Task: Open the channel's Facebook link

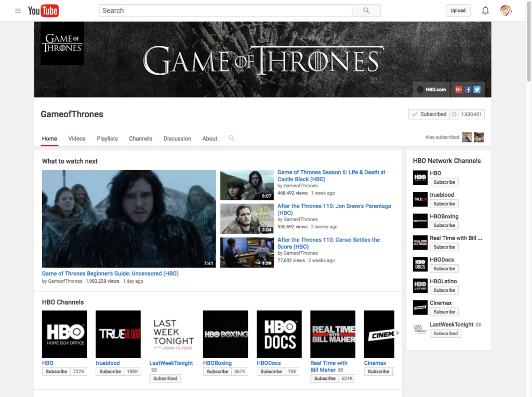Action: click(468, 89)
